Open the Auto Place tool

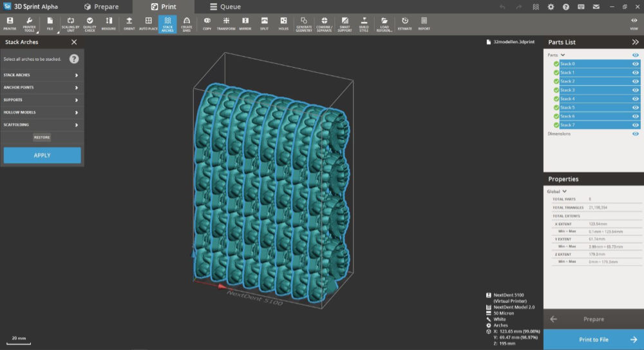coord(148,24)
